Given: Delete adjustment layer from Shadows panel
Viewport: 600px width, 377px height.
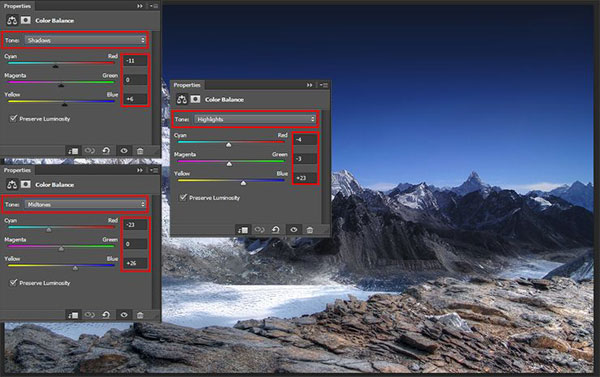Looking at the screenshot, I should (x=140, y=151).
